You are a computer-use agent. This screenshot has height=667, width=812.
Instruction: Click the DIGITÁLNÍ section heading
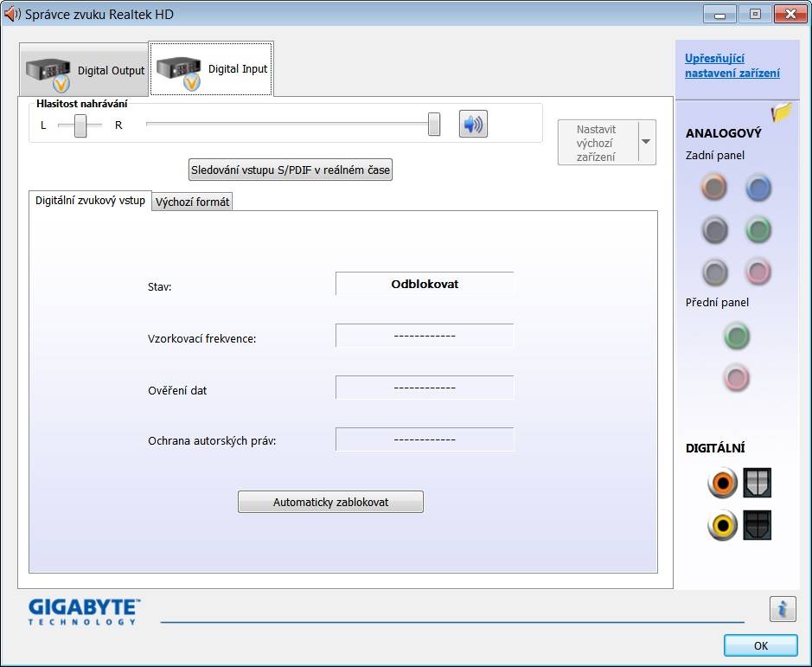pos(715,448)
